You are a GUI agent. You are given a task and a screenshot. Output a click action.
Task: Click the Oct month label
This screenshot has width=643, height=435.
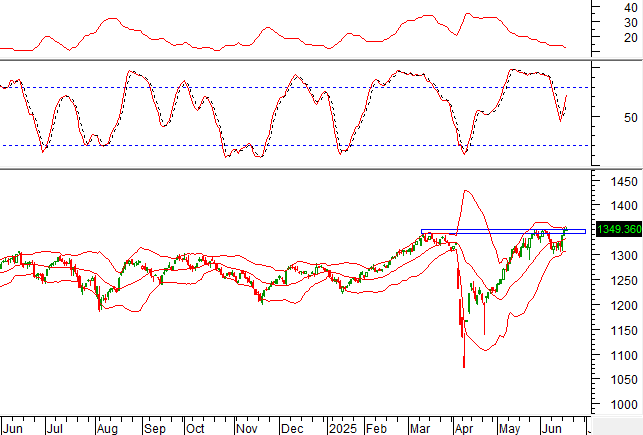(x=195, y=429)
